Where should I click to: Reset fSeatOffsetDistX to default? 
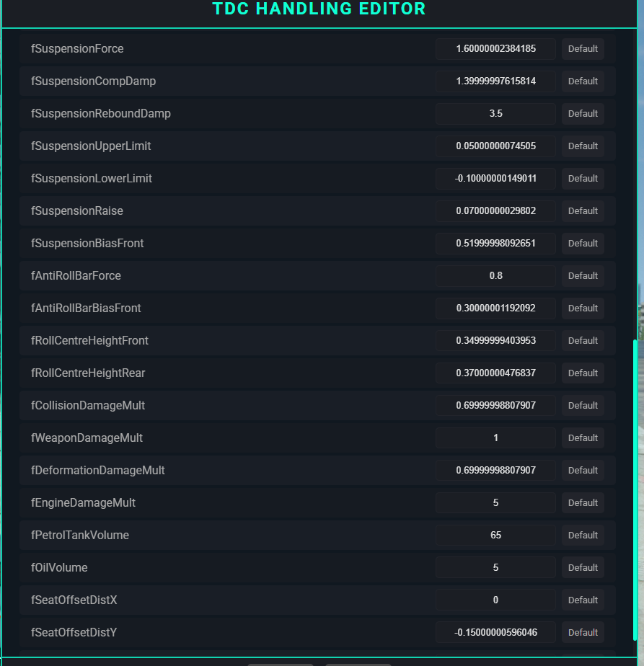[583, 600]
